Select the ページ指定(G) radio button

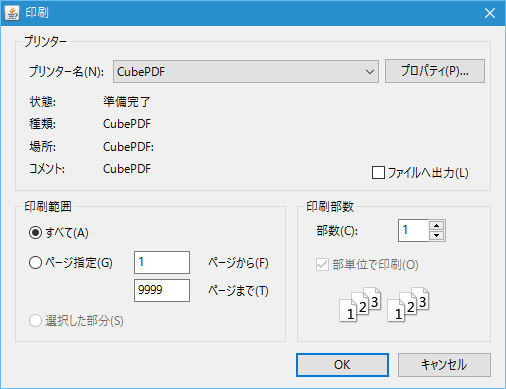pos(35,263)
